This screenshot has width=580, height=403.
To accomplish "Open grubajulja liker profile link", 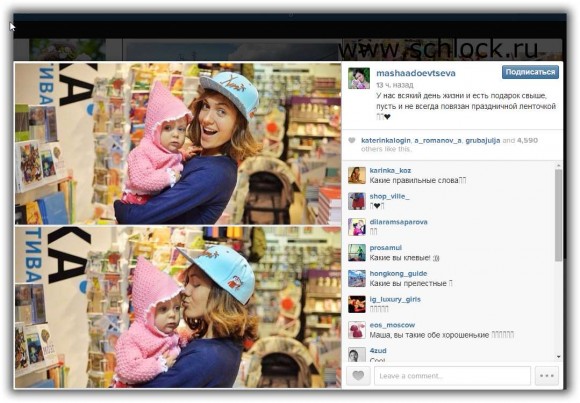I will (483, 141).
